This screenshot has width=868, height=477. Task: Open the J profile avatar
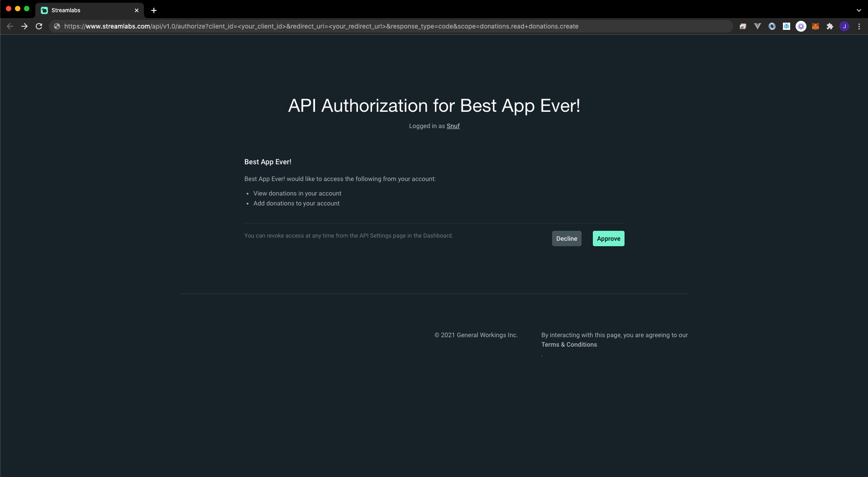click(844, 26)
